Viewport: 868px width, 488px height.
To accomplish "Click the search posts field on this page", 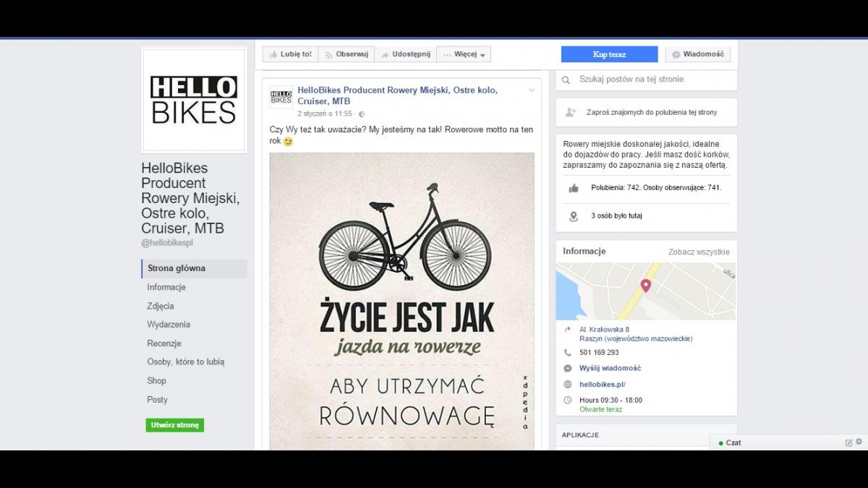I will [647, 80].
